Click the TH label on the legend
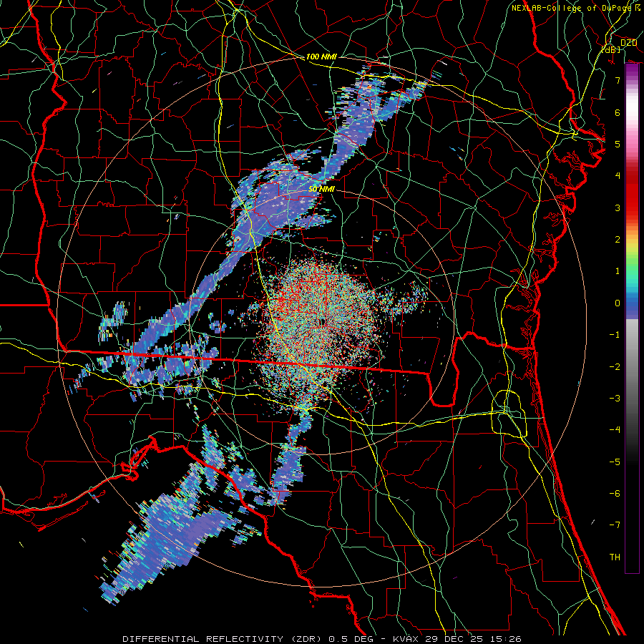 click(x=615, y=557)
